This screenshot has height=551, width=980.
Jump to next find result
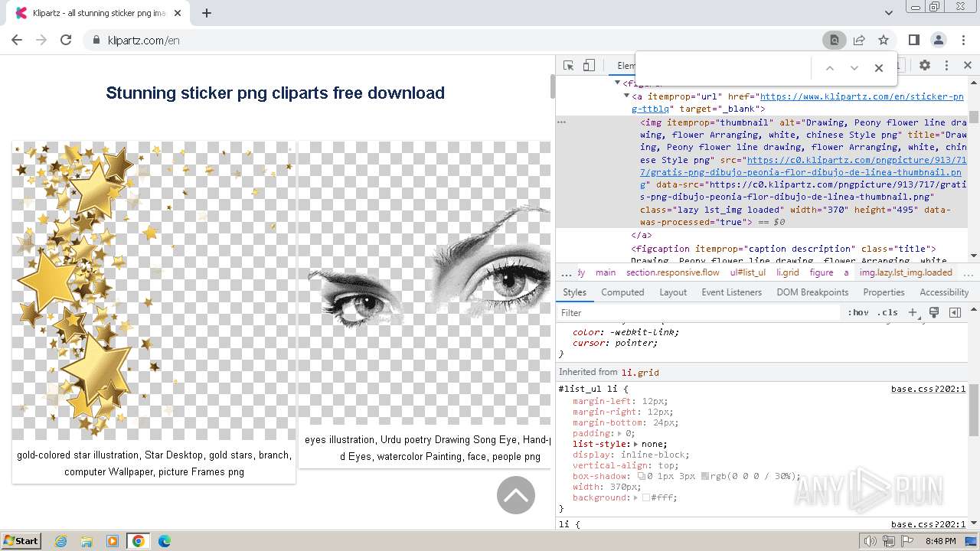(854, 68)
